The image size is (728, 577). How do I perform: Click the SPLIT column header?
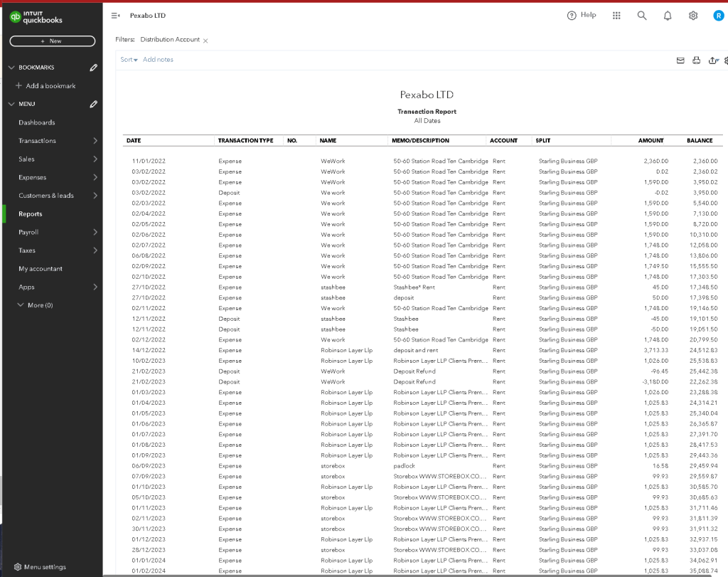(542, 140)
